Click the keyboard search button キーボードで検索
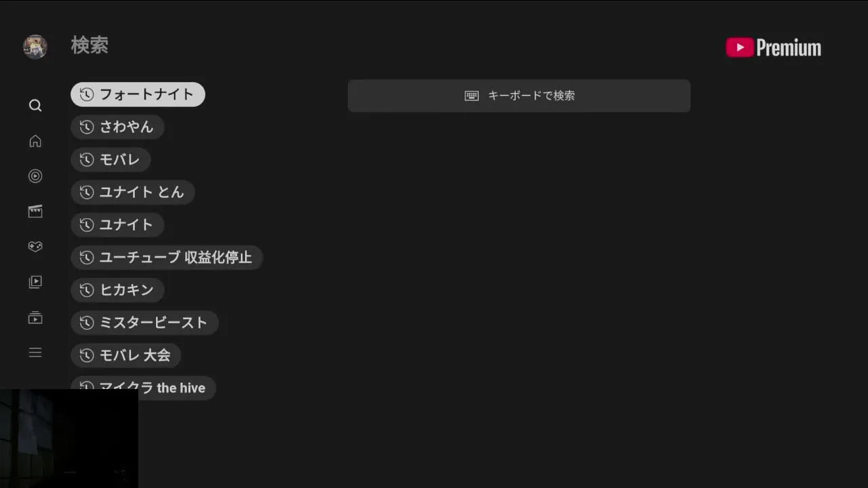 [519, 96]
